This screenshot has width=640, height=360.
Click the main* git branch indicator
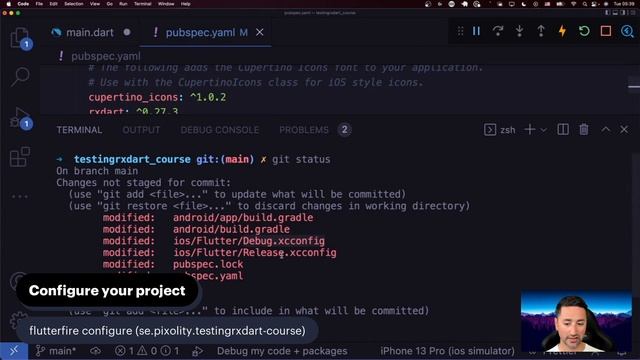coord(56,351)
